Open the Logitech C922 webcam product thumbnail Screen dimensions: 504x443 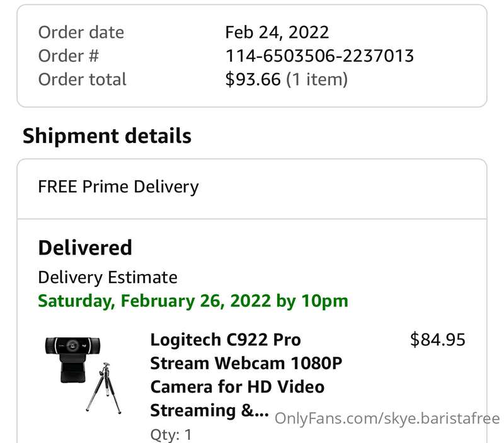pyautogui.click(x=83, y=374)
